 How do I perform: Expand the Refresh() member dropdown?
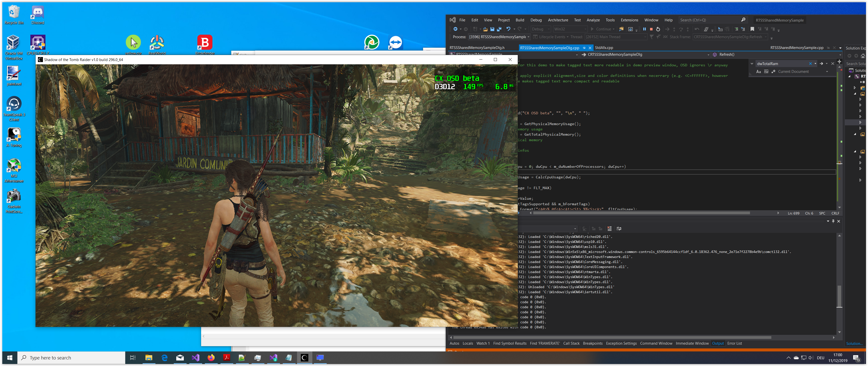coord(840,55)
